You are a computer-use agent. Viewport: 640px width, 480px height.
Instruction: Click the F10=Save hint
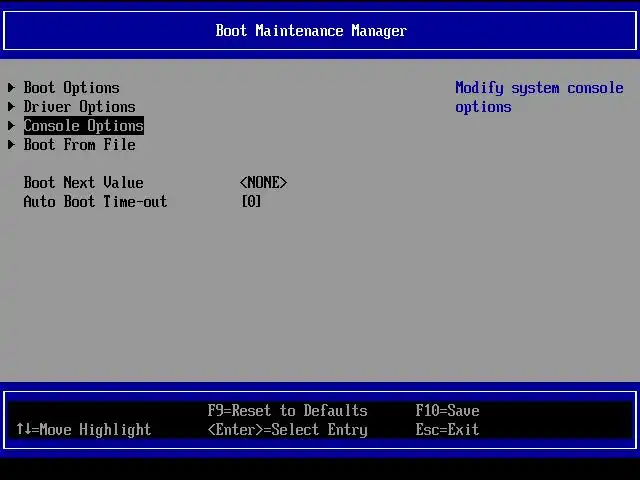point(447,411)
